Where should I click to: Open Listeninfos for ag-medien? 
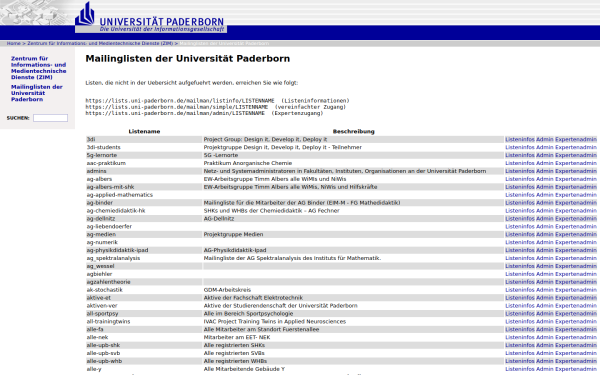pos(520,234)
